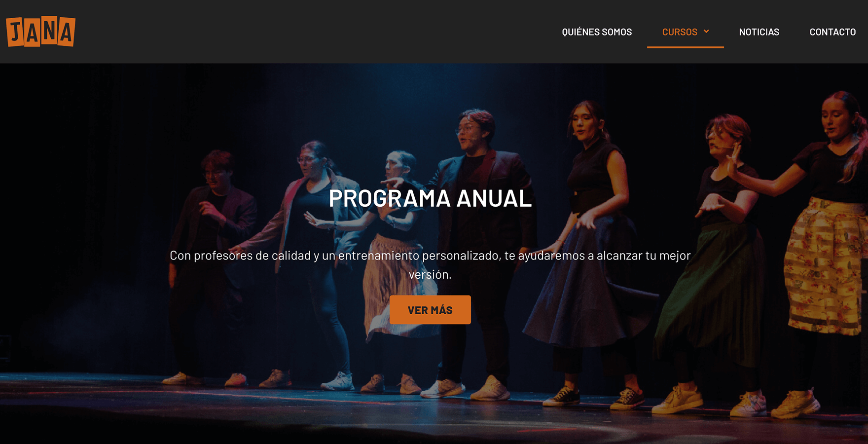The width and height of the screenshot is (868, 444).
Task: Click the orange VER MÁS button
Action: (x=430, y=310)
